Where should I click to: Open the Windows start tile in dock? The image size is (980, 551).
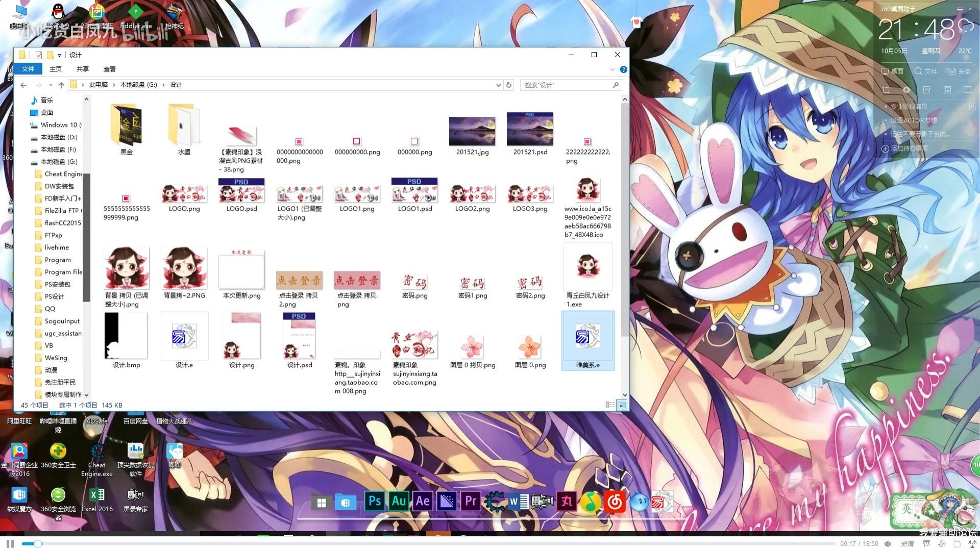pos(322,503)
